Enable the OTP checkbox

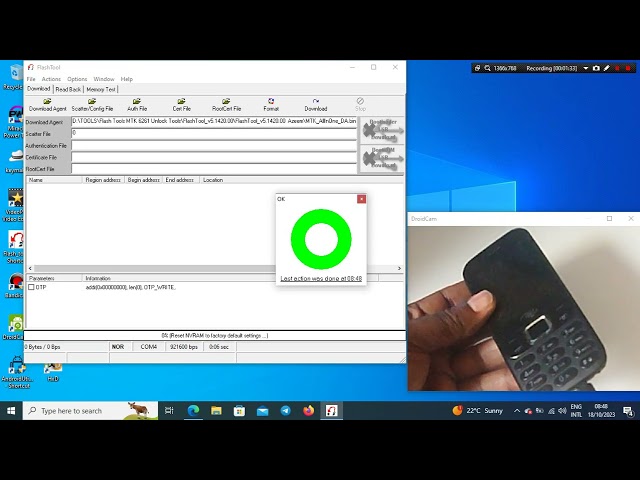click(31, 287)
